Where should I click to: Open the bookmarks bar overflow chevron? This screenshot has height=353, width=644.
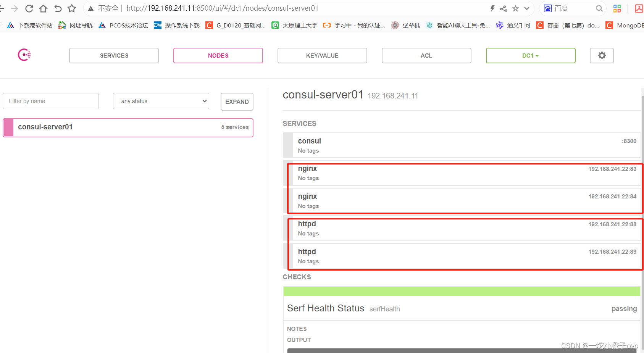pos(527,8)
